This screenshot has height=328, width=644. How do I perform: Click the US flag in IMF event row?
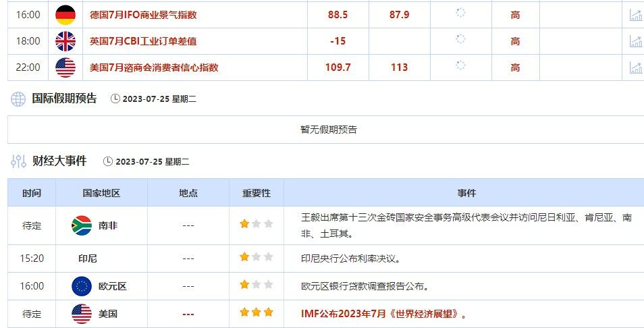pos(82,314)
